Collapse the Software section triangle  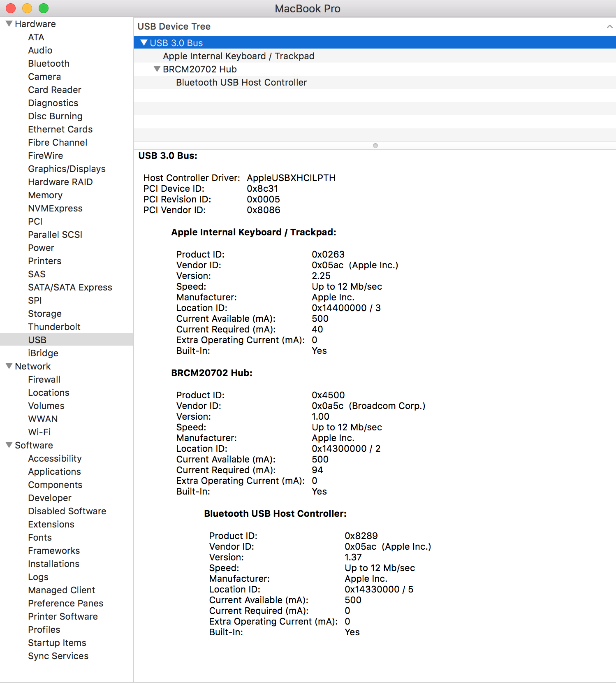click(x=9, y=445)
